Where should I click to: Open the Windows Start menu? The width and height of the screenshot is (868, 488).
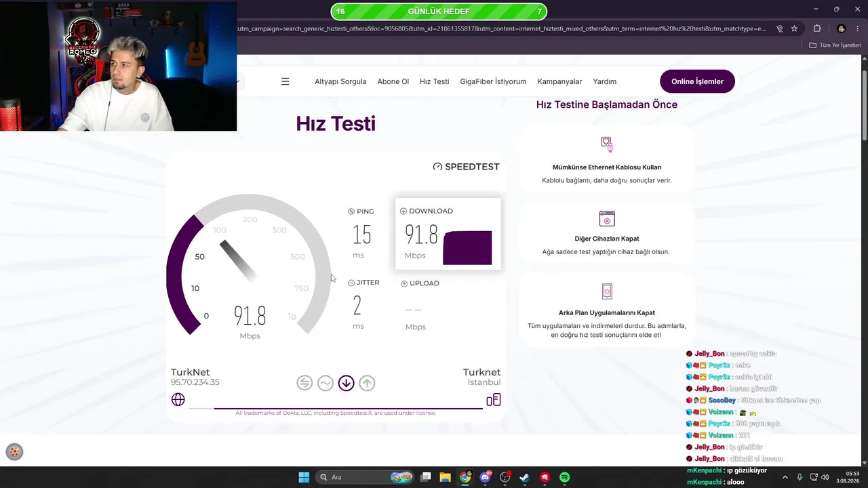tap(304, 477)
